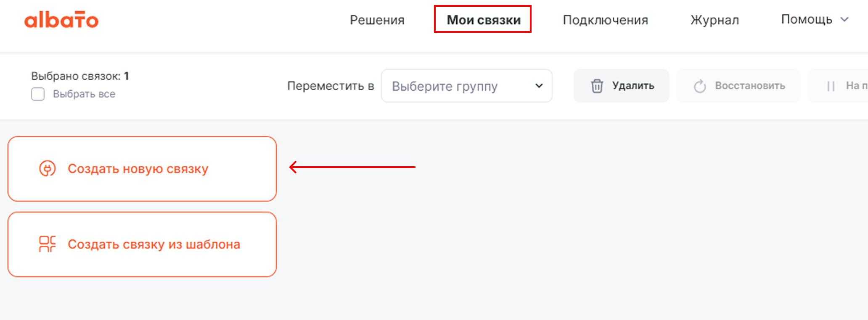Click the pause icon on the На паузу button
868x320 pixels.
tap(831, 86)
